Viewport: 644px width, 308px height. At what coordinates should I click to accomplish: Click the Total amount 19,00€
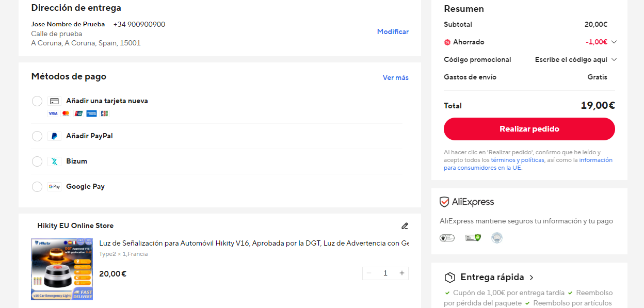(598, 106)
